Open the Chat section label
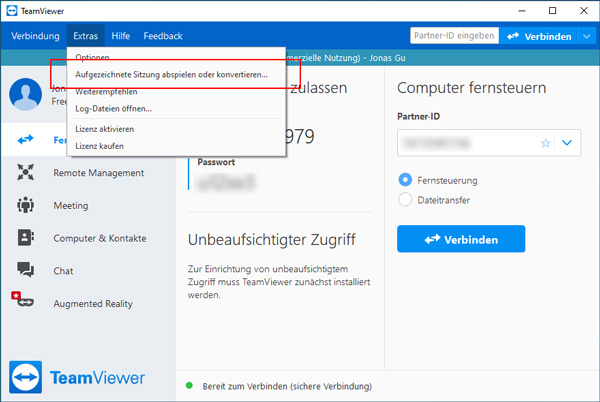This screenshot has width=600, height=402. pyautogui.click(x=63, y=271)
